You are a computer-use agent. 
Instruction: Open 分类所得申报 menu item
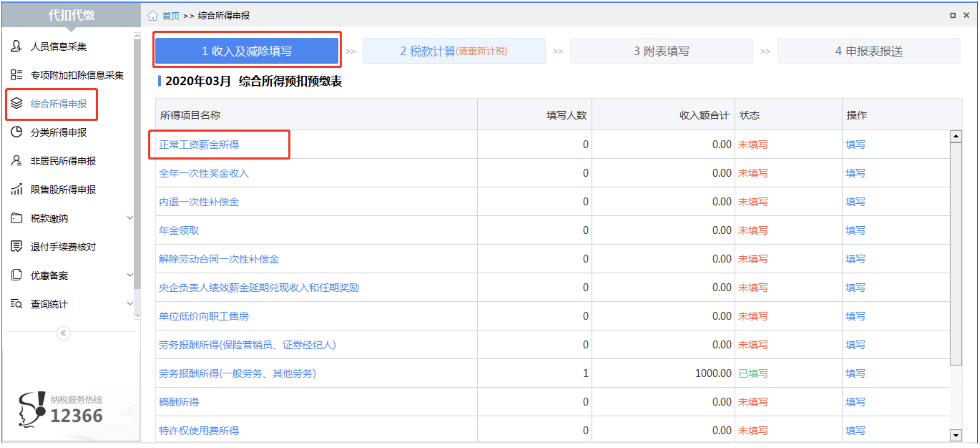pyautogui.click(x=59, y=132)
